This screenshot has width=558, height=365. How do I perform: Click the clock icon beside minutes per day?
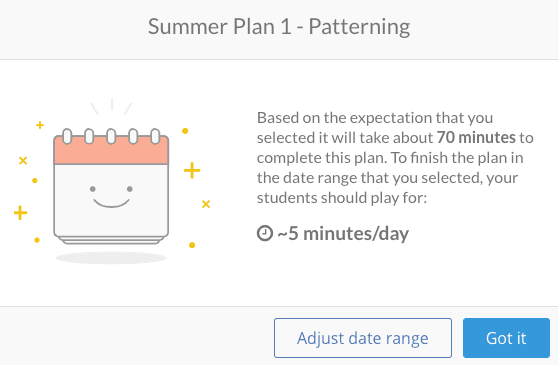click(x=265, y=234)
